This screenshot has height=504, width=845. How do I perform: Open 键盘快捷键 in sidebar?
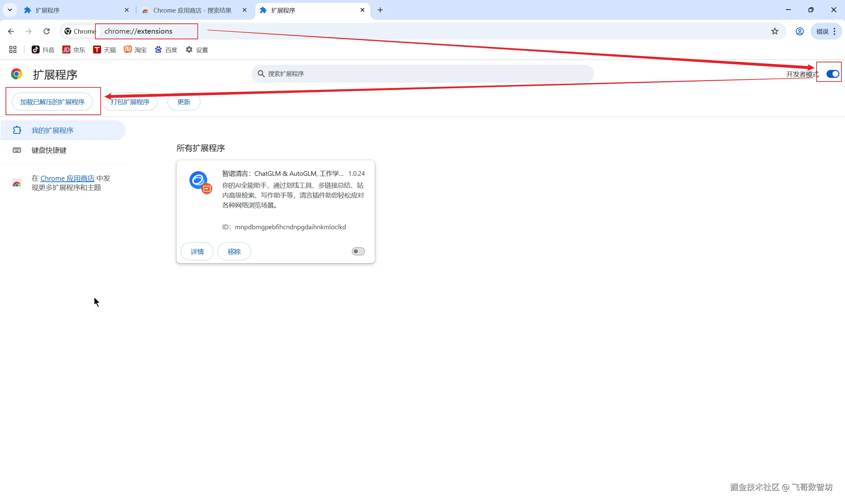(63, 150)
